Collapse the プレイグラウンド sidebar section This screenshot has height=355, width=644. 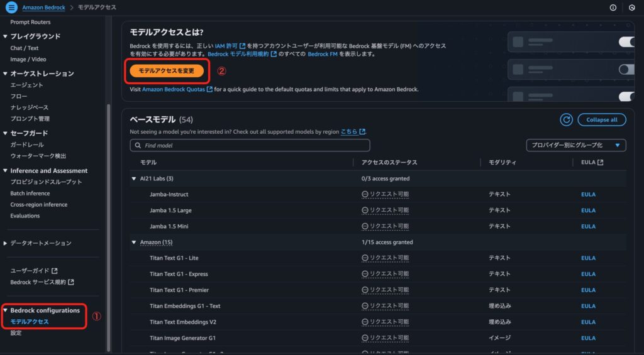[5, 36]
